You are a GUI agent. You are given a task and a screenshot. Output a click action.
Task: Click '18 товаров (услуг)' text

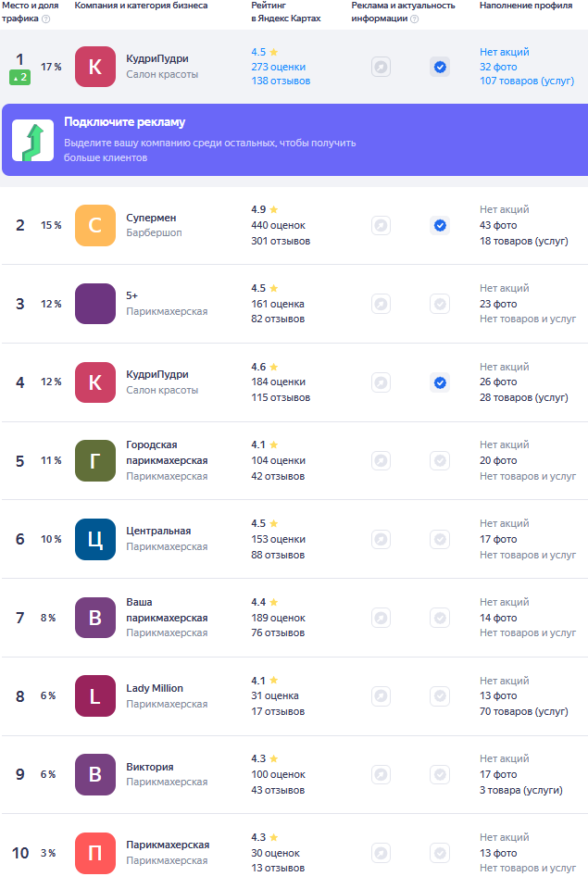click(523, 242)
